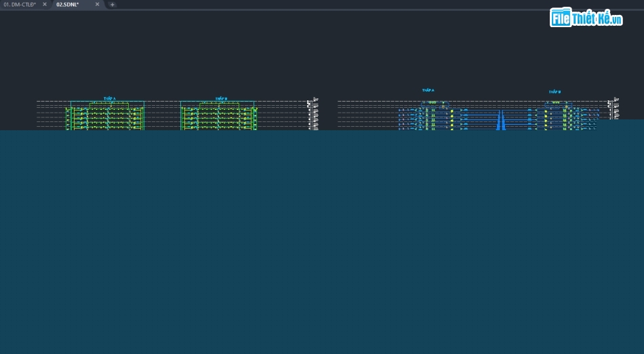Select THÁP A label in right blue diagram
This screenshot has width=644, height=354.
pyautogui.click(x=428, y=90)
